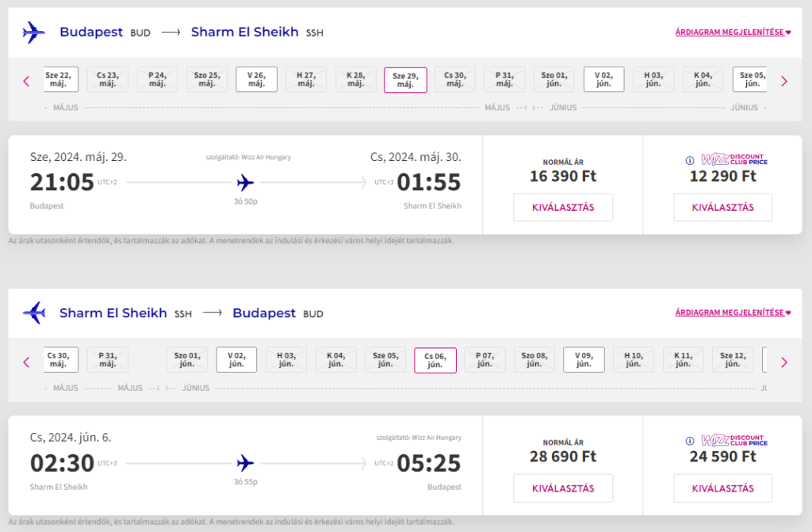Viewport: 812px width, 532px height.
Task: Open info icon beside outbound Wizz Discount Club
Action: [x=690, y=161]
